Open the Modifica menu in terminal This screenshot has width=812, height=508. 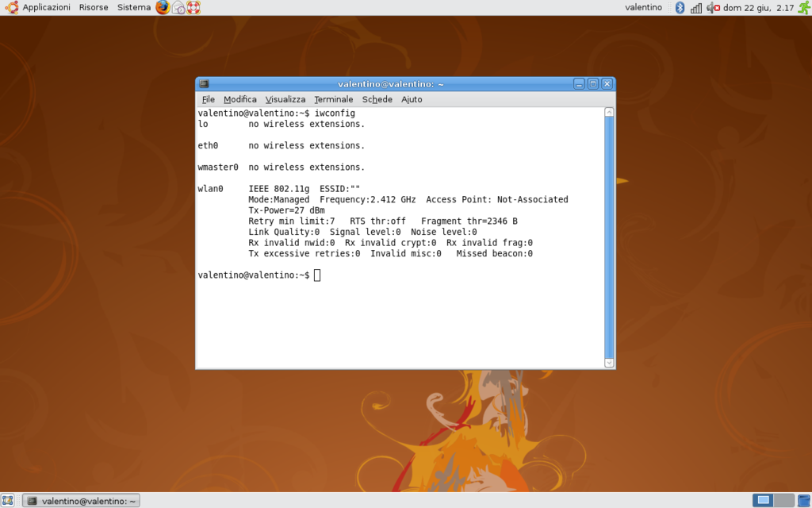click(x=240, y=99)
